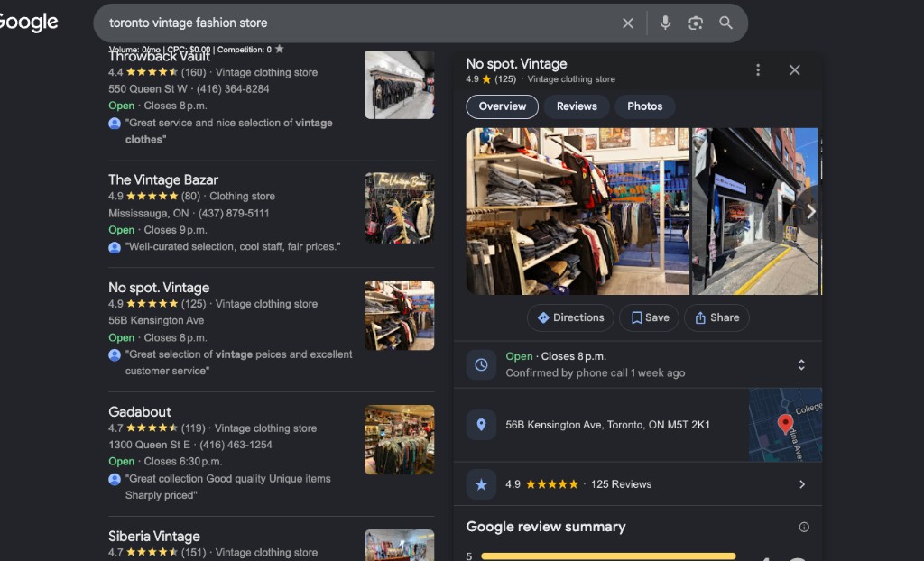Save No spot. Vintage to a list

tap(649, 317)
